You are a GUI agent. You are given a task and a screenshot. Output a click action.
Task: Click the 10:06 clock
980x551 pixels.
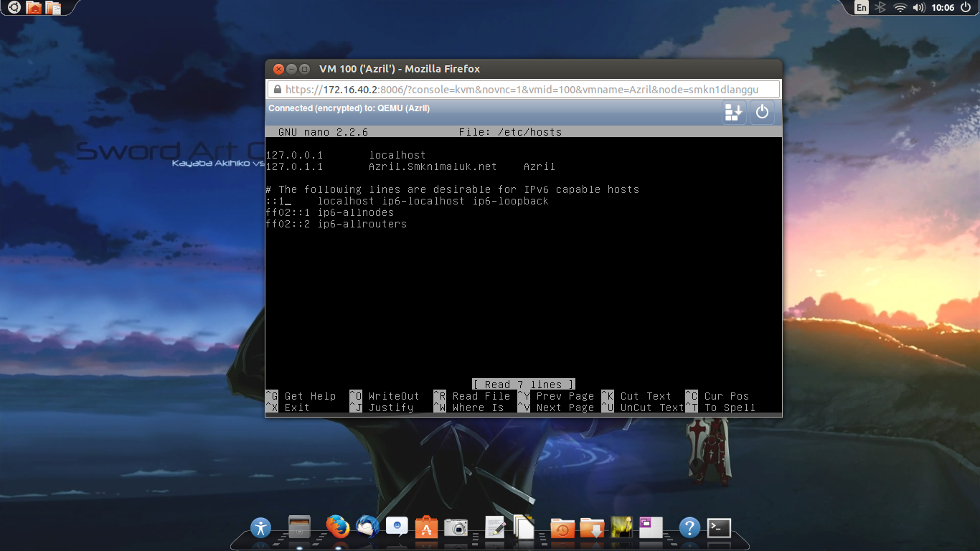(x=943, y=8)
